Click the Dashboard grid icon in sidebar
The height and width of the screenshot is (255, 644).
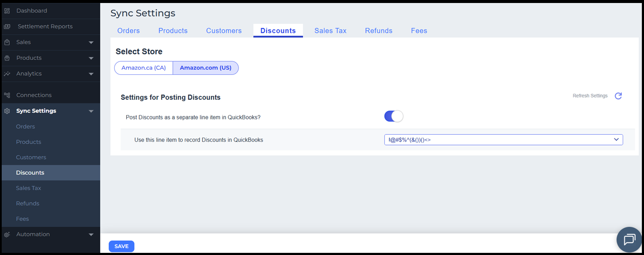tap(7, 11)
